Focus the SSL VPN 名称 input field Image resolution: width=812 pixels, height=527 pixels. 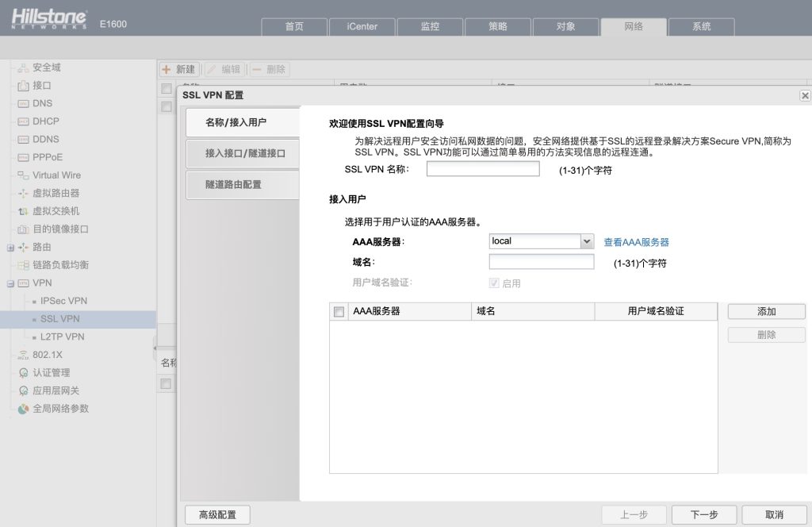coord(483,169)
